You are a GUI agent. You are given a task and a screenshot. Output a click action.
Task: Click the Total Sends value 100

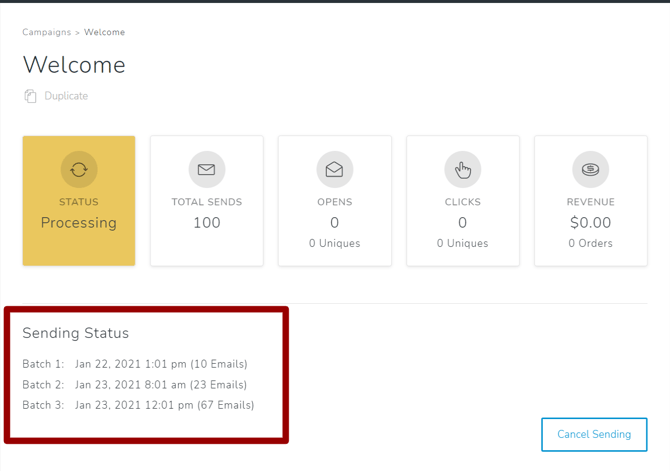207,223
